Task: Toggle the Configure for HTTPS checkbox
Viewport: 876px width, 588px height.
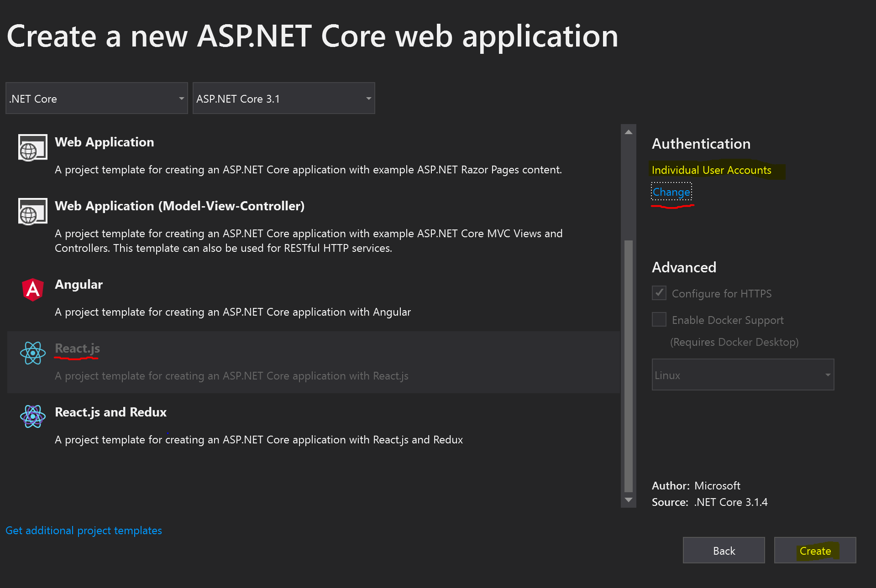Action: 659,293
